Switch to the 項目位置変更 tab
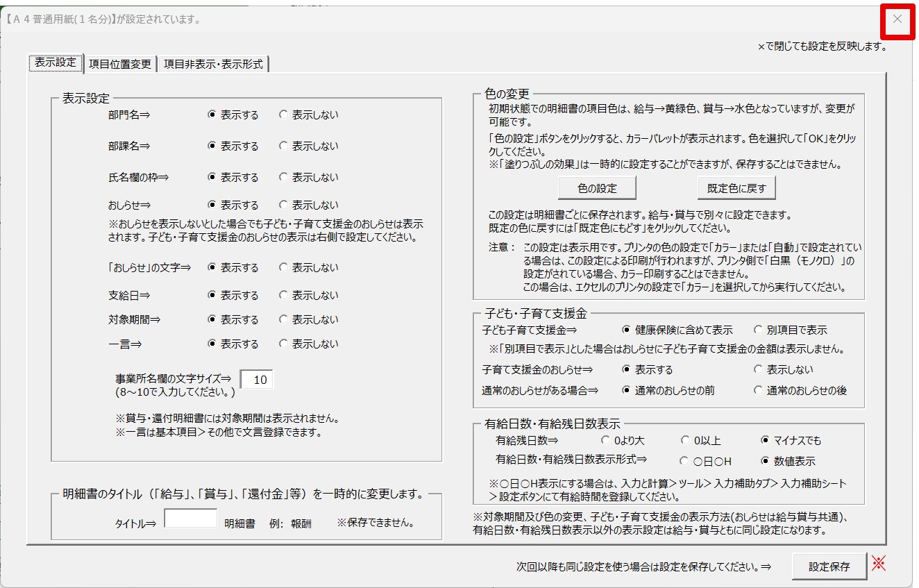Screen dimensions: 919x588 tap(120, 64)
